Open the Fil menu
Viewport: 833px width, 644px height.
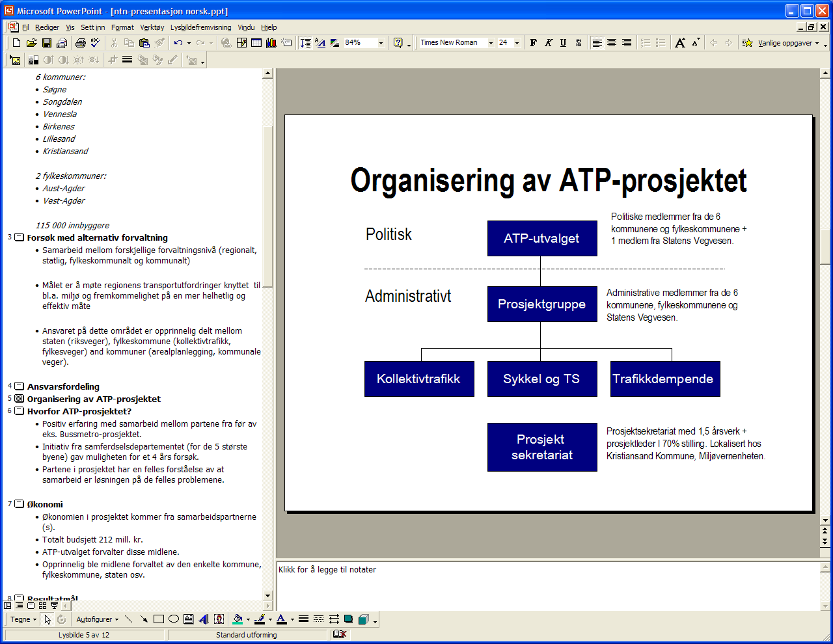[25, 27]
